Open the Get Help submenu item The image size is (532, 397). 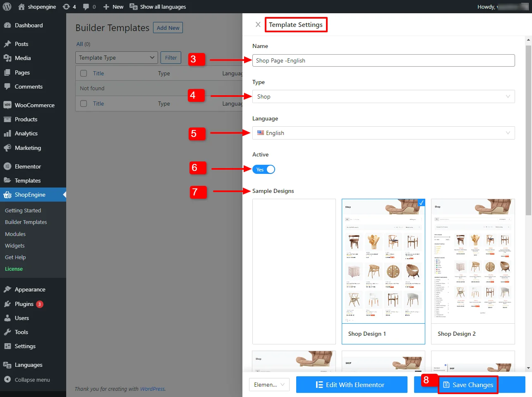point(15,257)
